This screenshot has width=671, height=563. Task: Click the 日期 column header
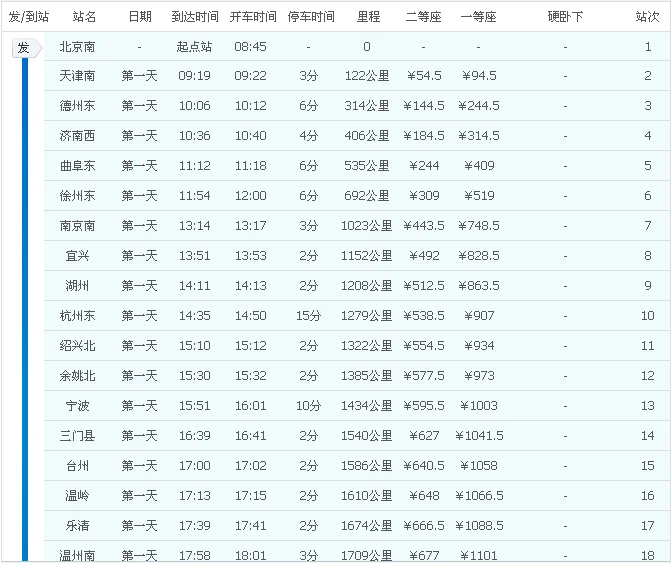click(140, 17)
